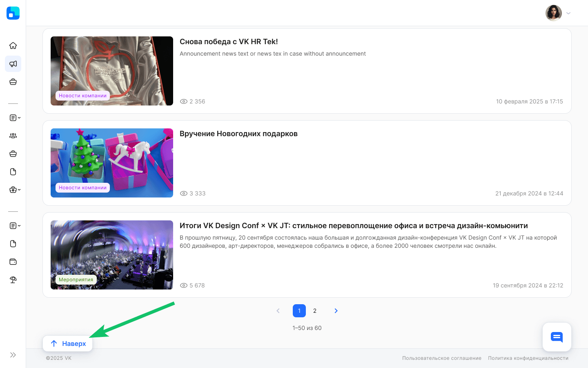Open the chat support bubble at bottom right
This screenshot has height=368, width=588.
click(x=557, y=337)
